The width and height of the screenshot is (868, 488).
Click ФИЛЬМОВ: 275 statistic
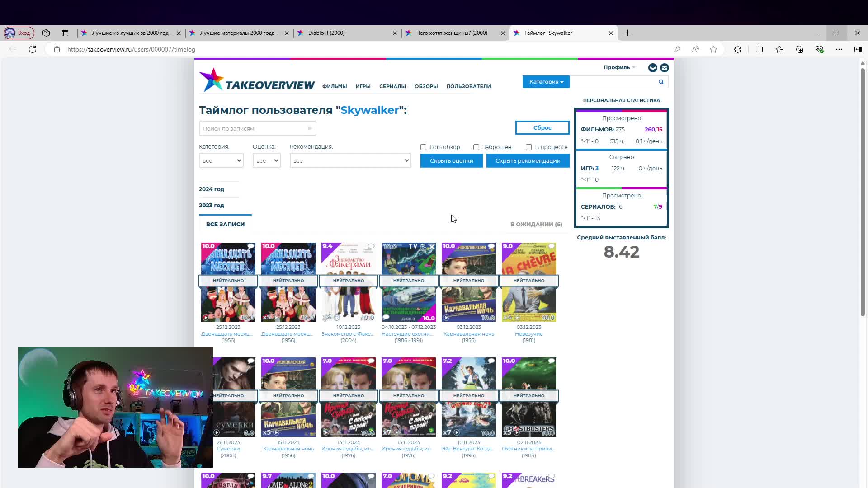tap(603, 130)
